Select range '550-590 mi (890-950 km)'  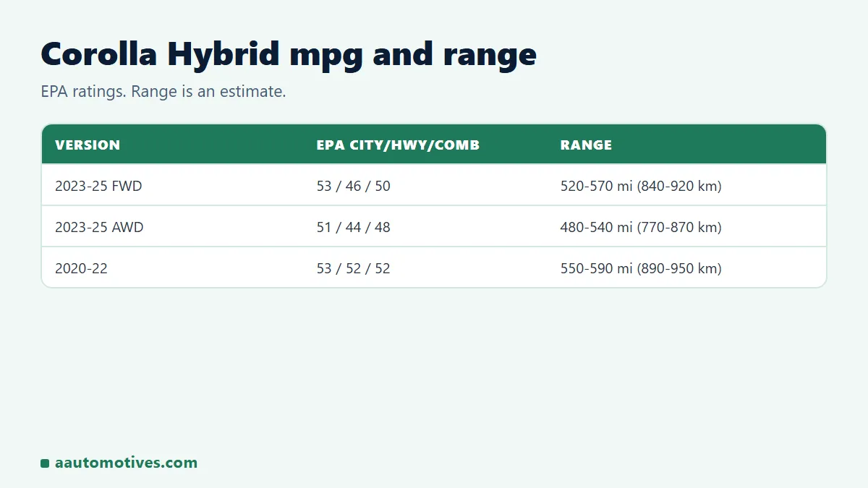click(641, 268)
